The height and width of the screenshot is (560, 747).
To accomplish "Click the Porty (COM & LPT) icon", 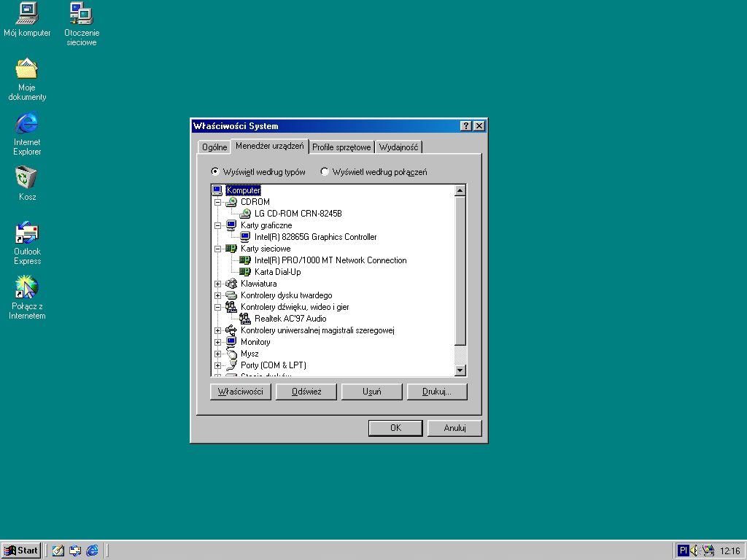I will pyautogui.click(x=231, y=365).
